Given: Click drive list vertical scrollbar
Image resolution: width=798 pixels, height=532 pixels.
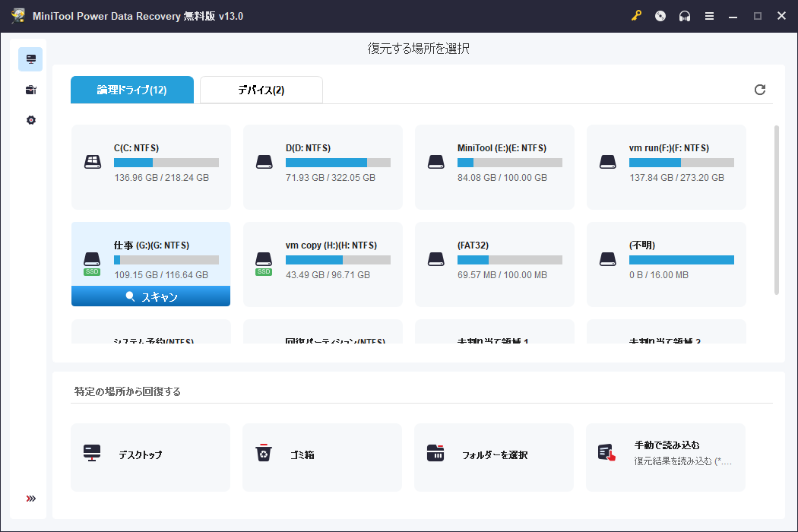Looking at the screenshot, I should [x=776, y=210].
